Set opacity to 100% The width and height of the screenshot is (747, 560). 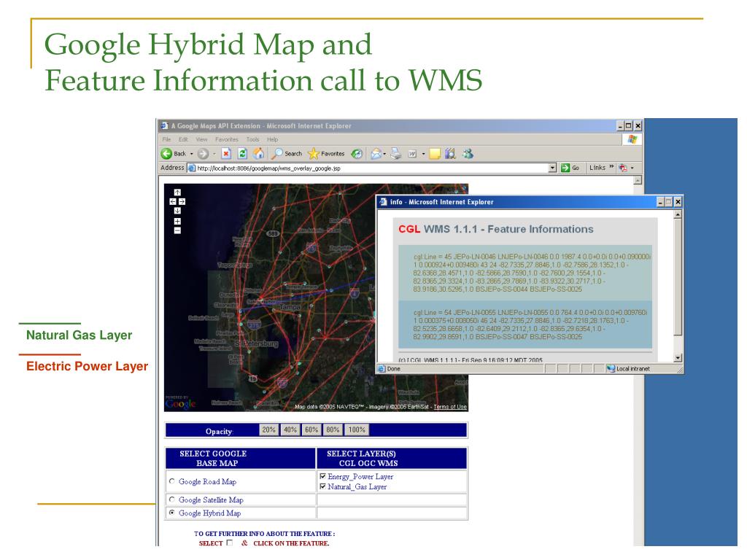pos(357,429)
